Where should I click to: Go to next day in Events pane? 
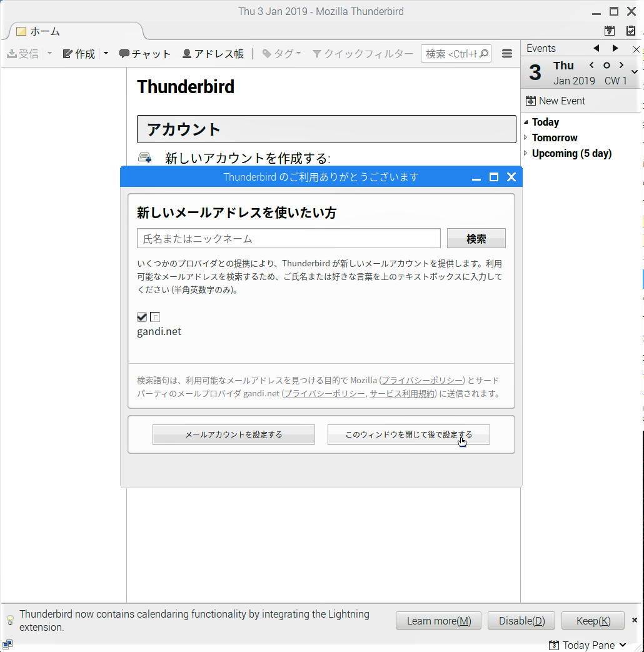621,65
